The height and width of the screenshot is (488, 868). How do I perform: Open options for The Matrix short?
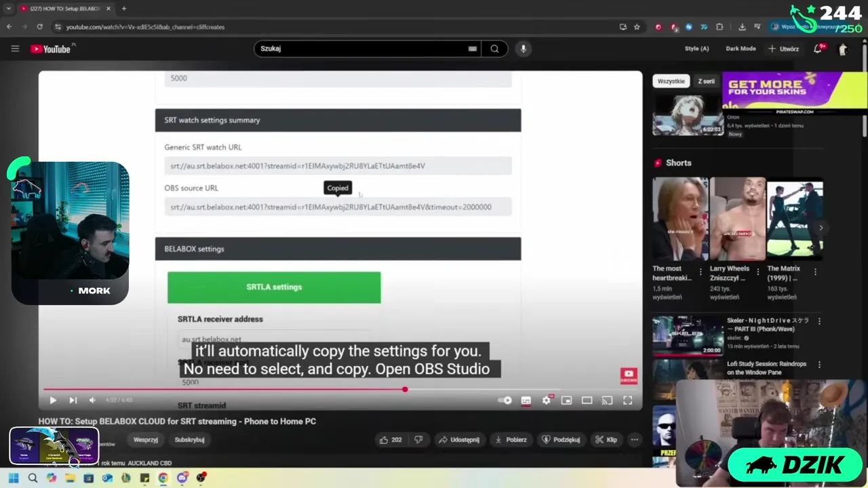click(815, 272)
